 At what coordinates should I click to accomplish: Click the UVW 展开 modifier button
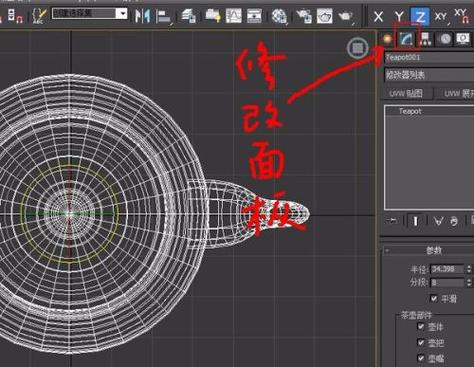pos(454,93)
